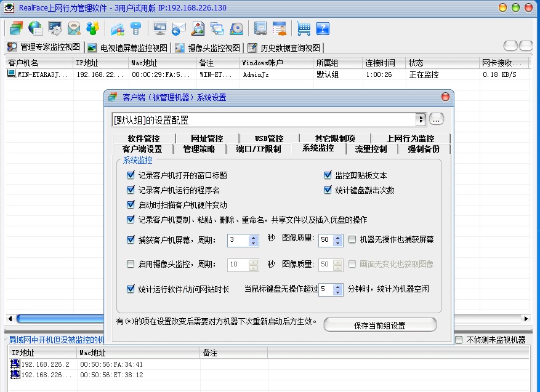Click the globe with list toolbar icon
The height and width of the screenshot is (392, 540).
coord(36,28)
